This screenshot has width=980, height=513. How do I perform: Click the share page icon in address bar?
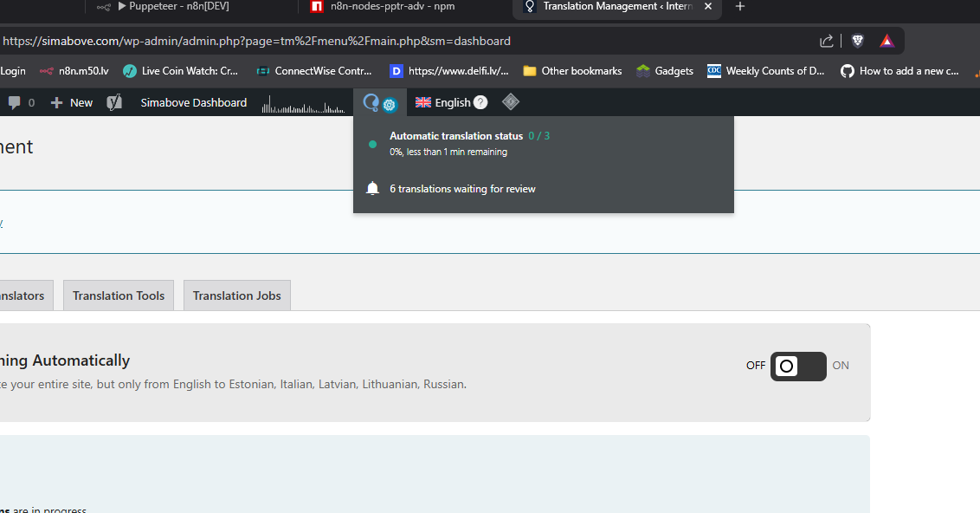(x=827, y=41)
